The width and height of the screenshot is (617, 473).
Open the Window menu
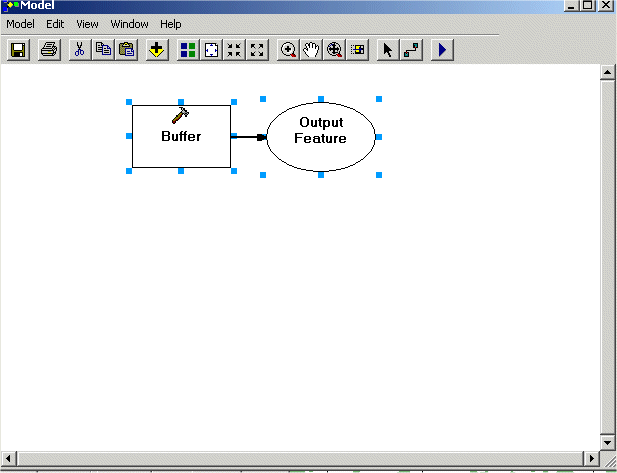coord(129,24)
